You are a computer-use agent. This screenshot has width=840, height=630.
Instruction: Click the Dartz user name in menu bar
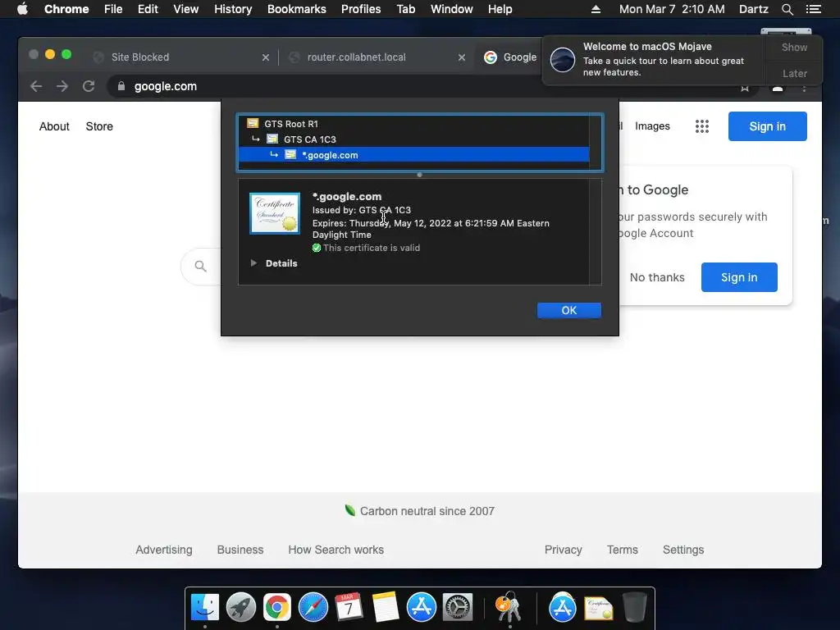(753, 9)
